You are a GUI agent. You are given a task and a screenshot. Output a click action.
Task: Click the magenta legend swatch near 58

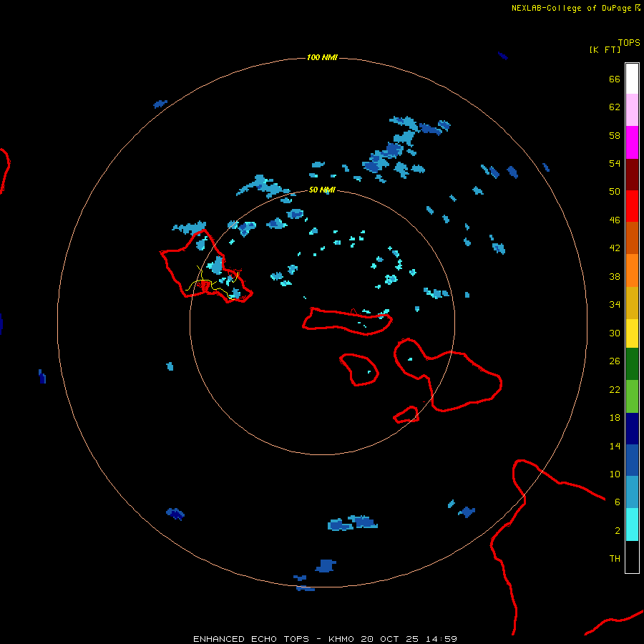point(632,142)
